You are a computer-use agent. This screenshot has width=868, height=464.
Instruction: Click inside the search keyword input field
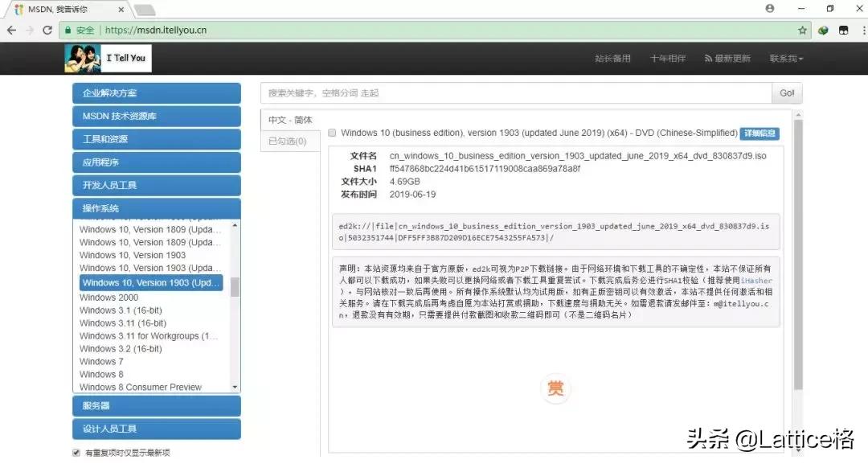tap(514, 92)
